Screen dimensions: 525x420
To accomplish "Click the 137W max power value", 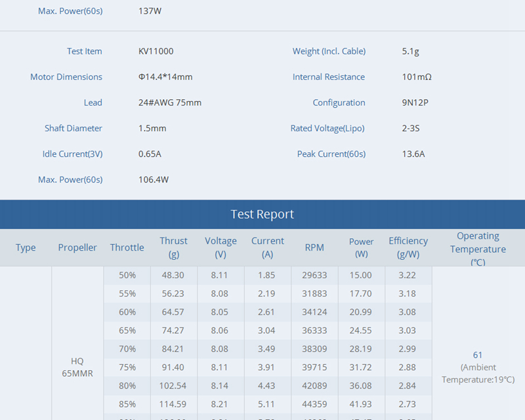I will (150, 11).
